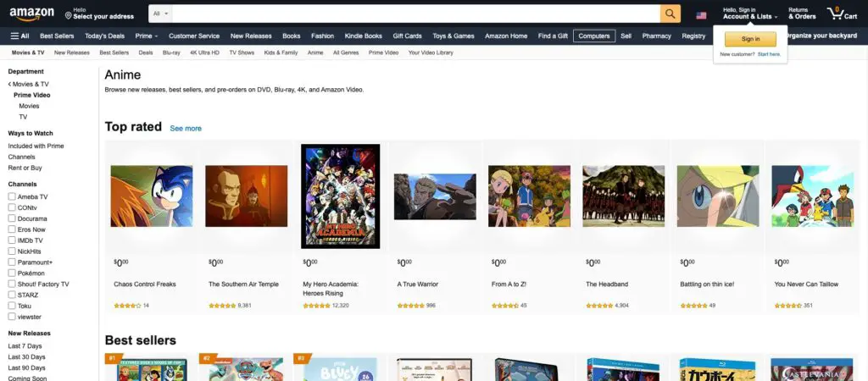Click the Start here link
Viewport: 868px width, 381px height.
click(x=769, y=54)
